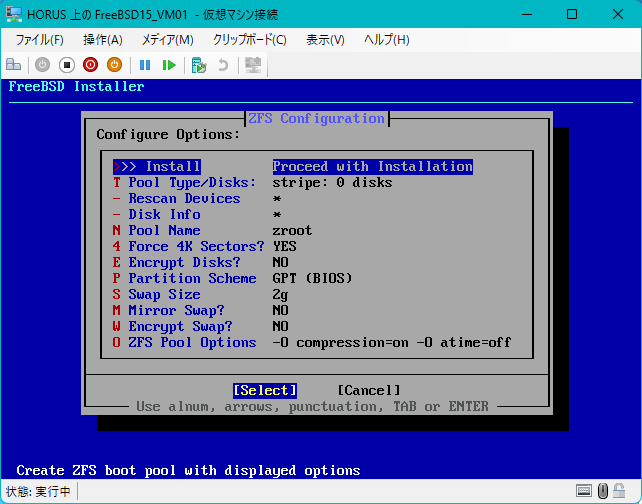Click the '2g' swap size value
642x504 pixels.
pyautogui.click(x=280, y=295)
